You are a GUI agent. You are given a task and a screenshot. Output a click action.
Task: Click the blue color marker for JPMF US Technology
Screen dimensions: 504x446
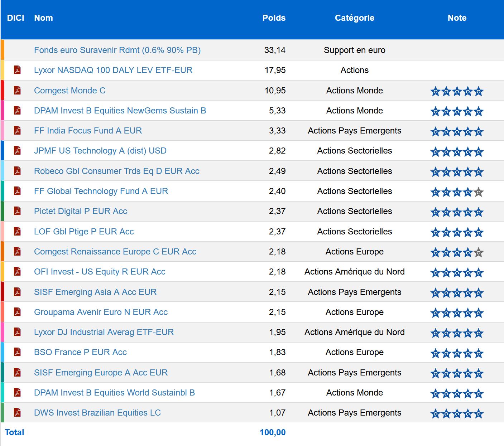pyautogui.click(x=2, y=150)
